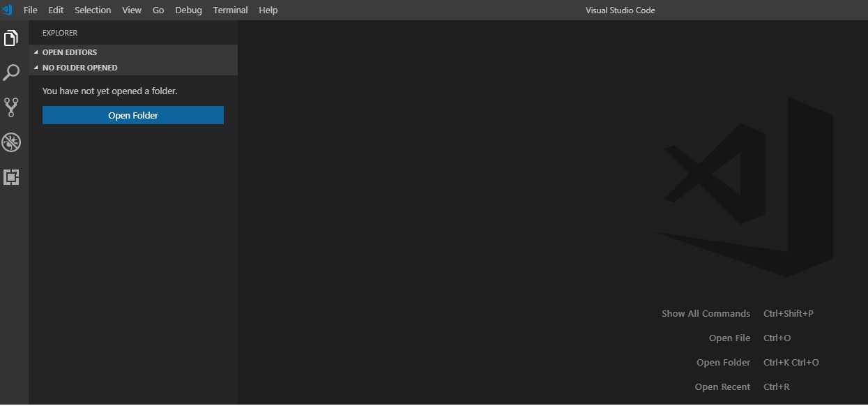The width and height of the screenshot is (868, 406).
Task: Open the Extensions view icon
Action: tap(11, 177)
